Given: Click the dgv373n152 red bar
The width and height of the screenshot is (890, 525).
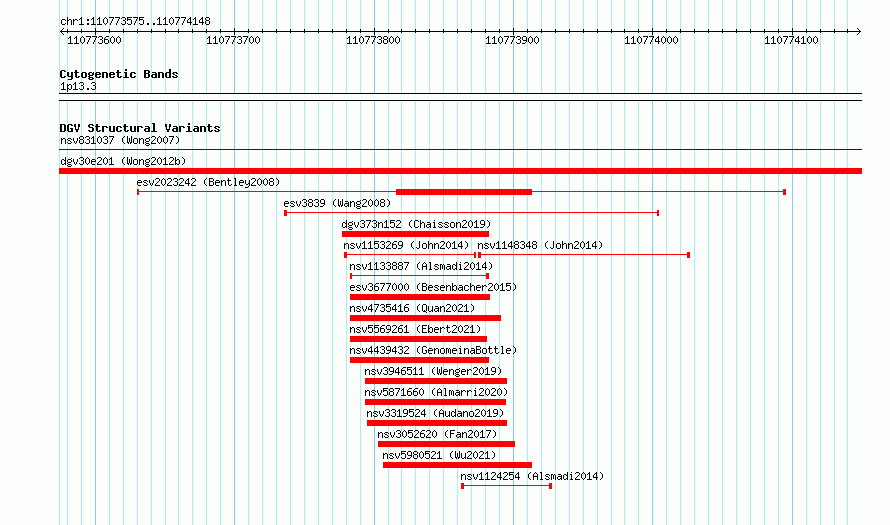Looking at the screenshot, I should [x=415, y=234].
